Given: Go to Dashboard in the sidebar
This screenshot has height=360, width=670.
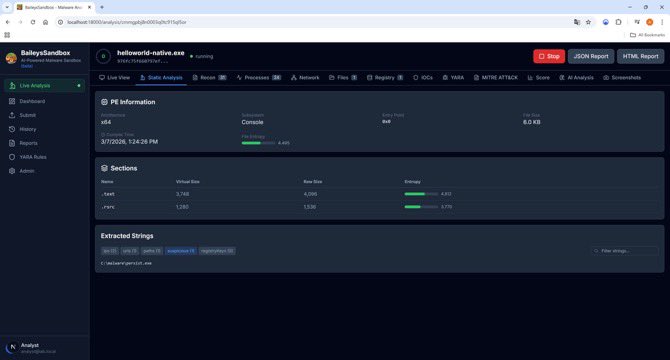Looking at the screenshot, I should click(44, 101).
